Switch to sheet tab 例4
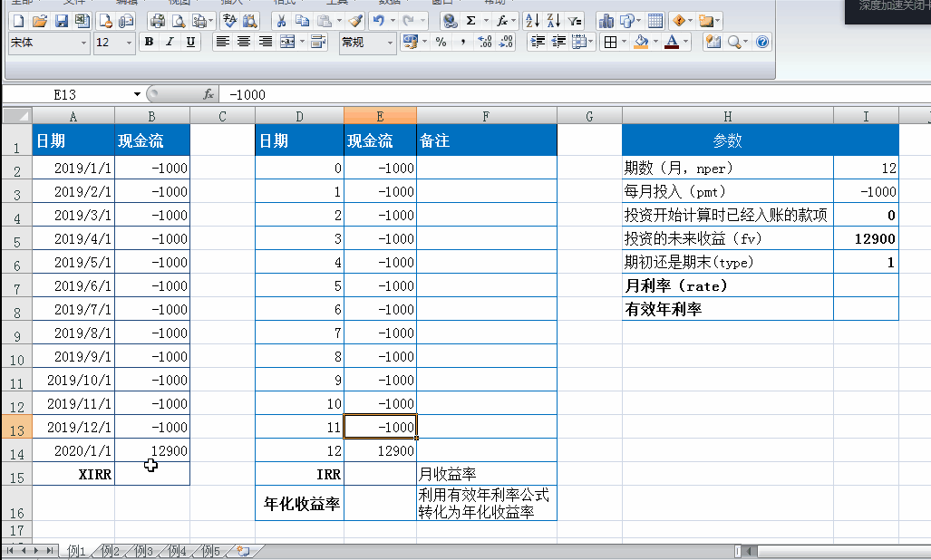 pos(177,551)
